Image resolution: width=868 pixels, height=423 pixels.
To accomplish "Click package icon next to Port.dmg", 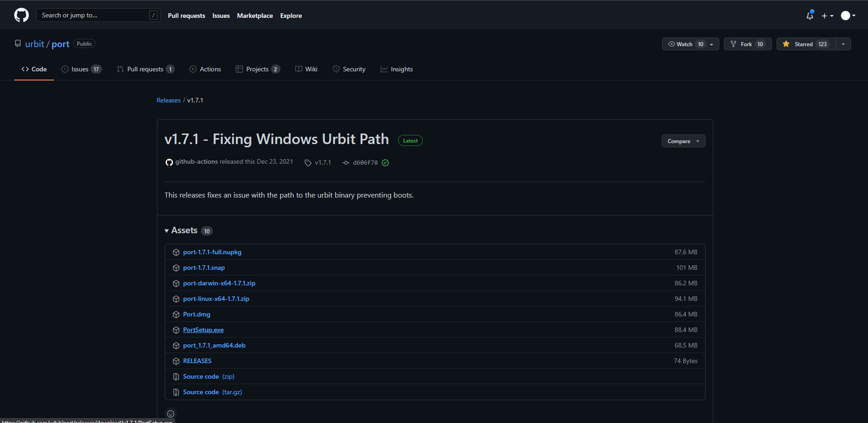I will coord(176,315).
